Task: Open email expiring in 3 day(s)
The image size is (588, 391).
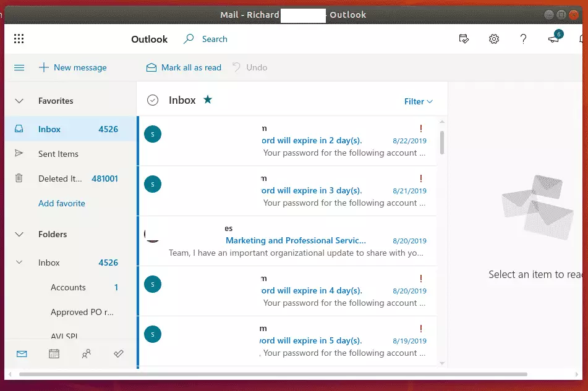Action: [x=288, y=191]
